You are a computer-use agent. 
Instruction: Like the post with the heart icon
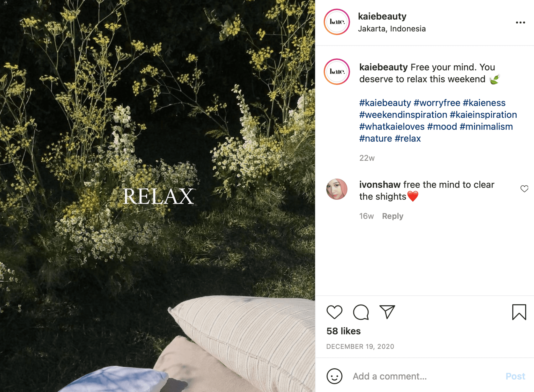(334, 312)
